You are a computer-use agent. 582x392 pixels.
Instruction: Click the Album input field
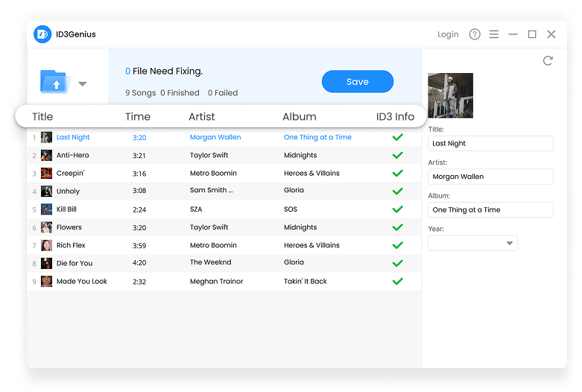tap(490, 209)
